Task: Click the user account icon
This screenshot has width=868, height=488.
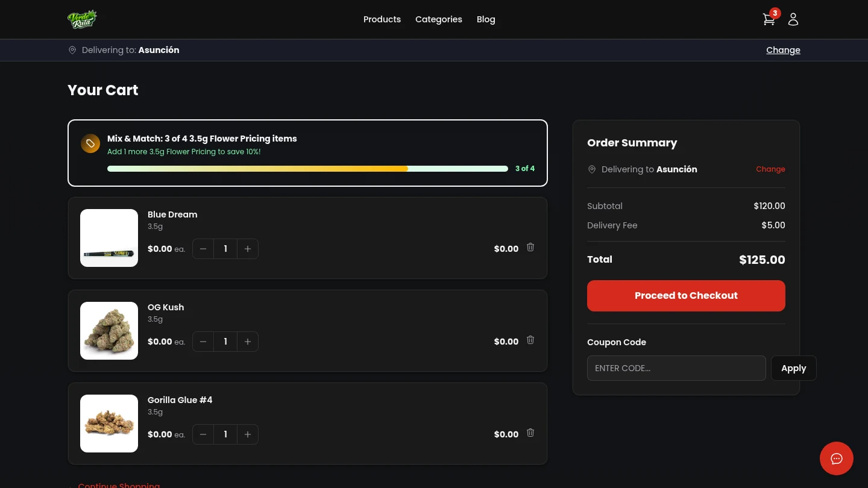Action: coord(793,19)
